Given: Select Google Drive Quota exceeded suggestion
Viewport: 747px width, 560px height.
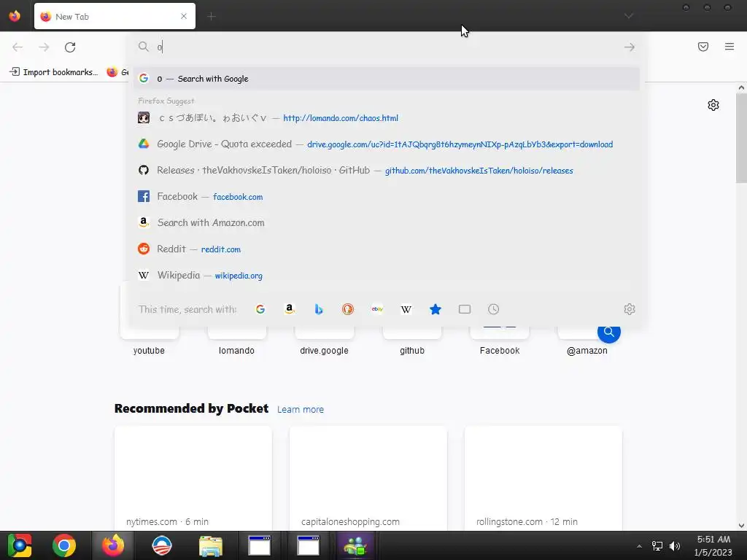Looking at the screenshot, I should click(x=387, y=144).
